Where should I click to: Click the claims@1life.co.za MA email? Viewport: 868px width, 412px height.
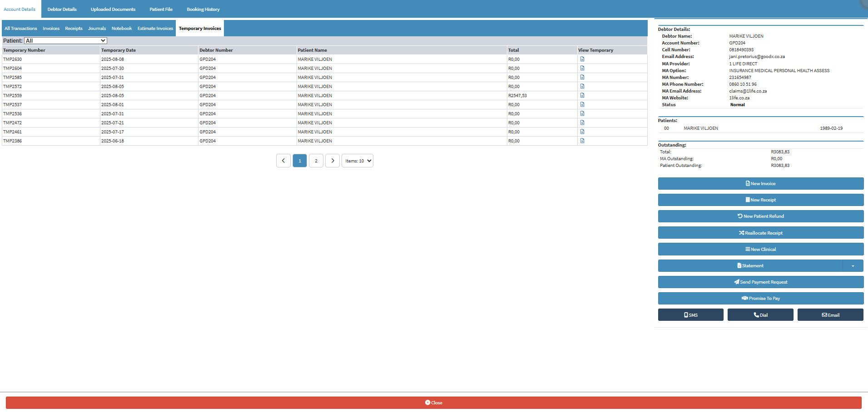(748, 91)
